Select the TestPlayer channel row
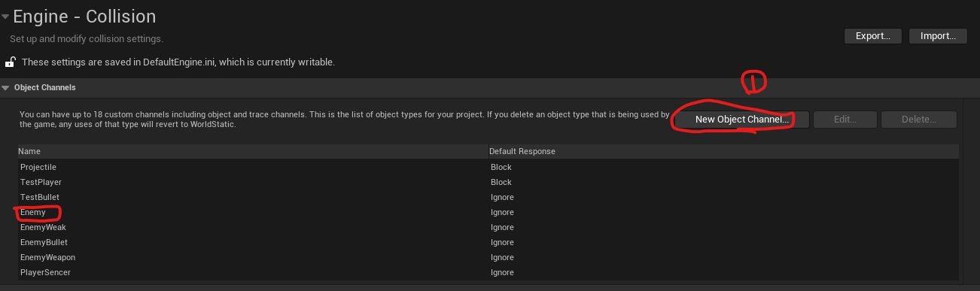Viewport: 980px width, 291px height. tap(488, 182)
